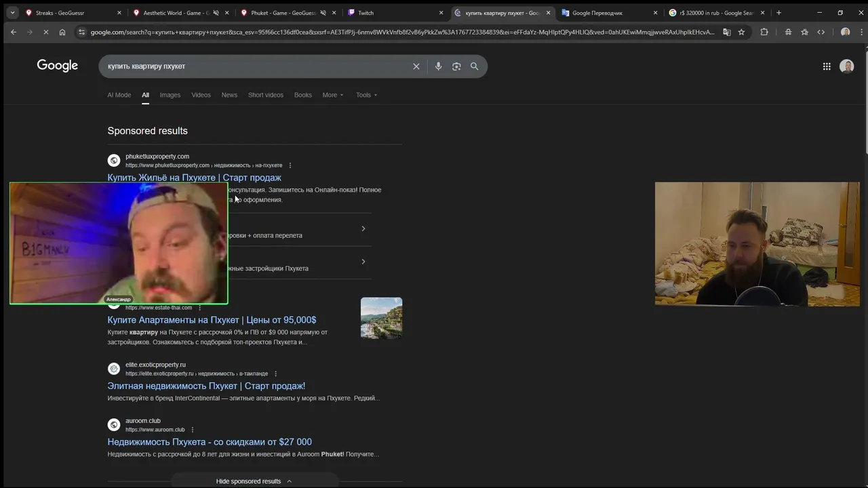
Task: Open Недвижимость Пхукета со скидками link
Action: point(210,442)
